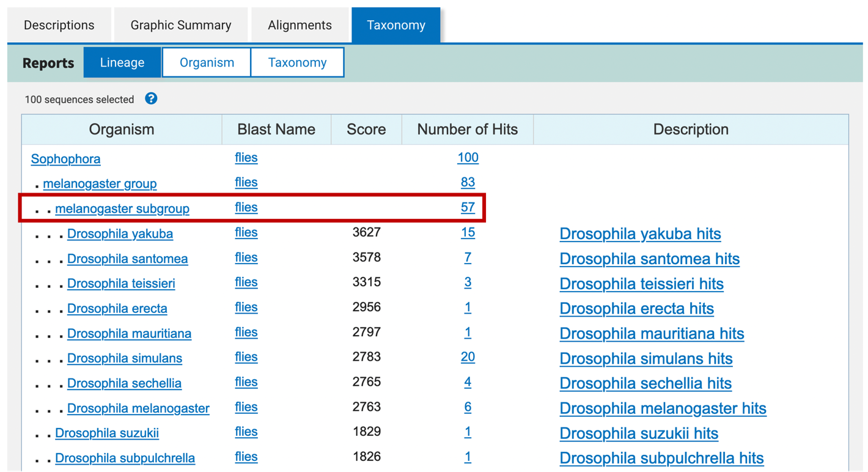Screen dimensions: 868x472
Task: Select the score value 2956
Action: (367, 307)
